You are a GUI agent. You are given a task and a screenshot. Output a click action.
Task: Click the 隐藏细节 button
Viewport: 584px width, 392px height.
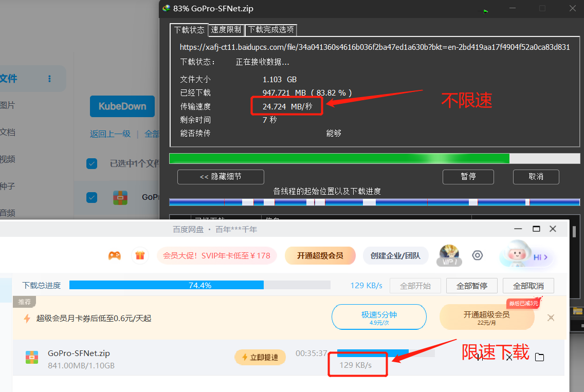[x=221, y=177]
